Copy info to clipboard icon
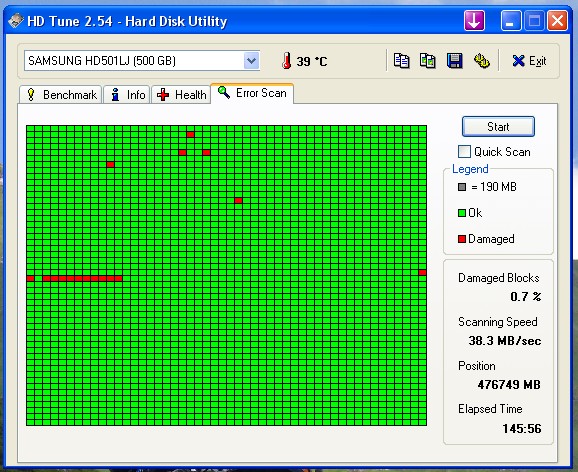 [401, 61]
